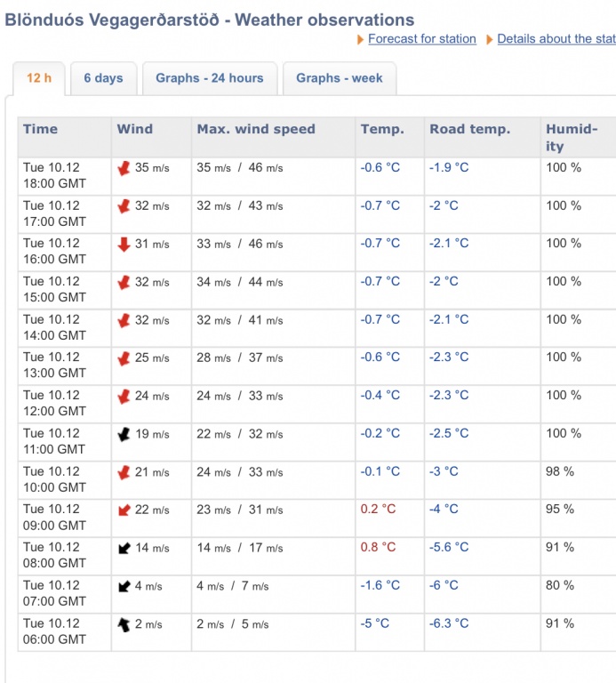Click the black wind arrow at 07:00 GMT

point(124,586)
